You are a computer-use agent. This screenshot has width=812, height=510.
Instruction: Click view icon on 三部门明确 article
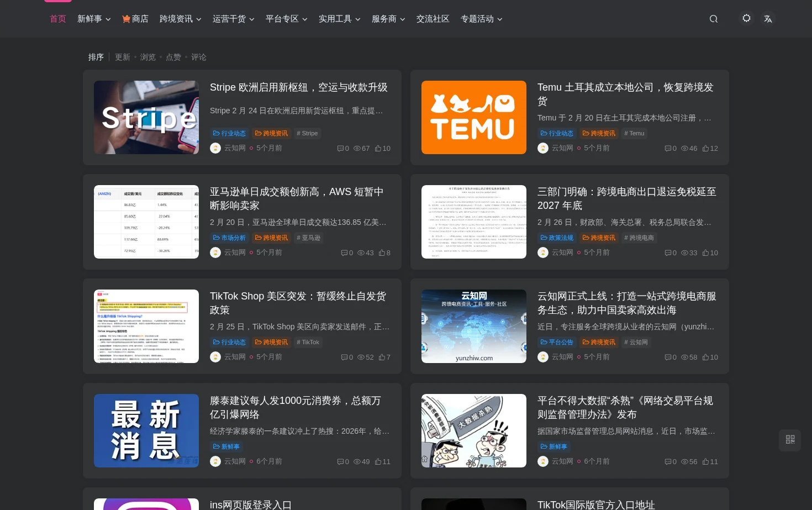click(x=684, y=253)
